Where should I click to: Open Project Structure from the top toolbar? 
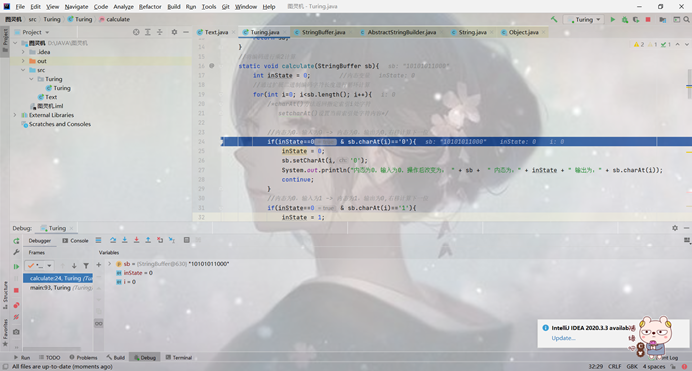(662, 19)
